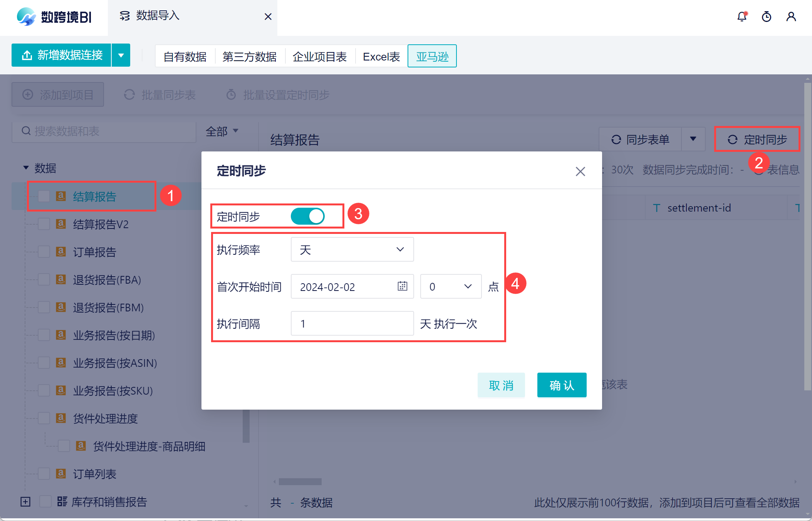Open the timer clock icon in header
The image size is (812, 521).
(x=766, y=17)
